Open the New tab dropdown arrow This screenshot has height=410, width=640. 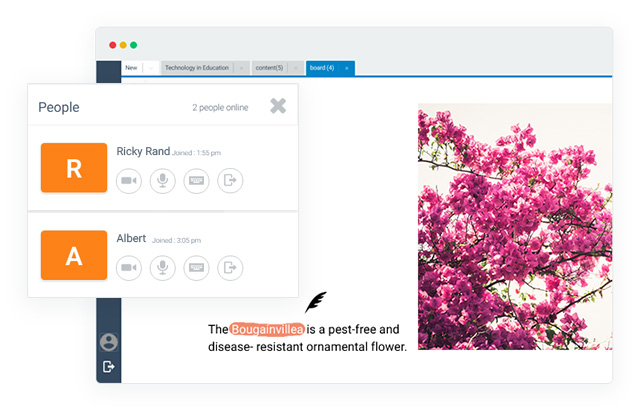coord(150,68)
